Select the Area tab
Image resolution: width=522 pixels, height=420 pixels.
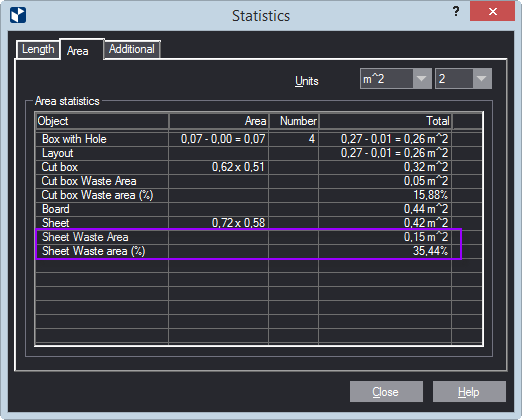pos(78,51)
